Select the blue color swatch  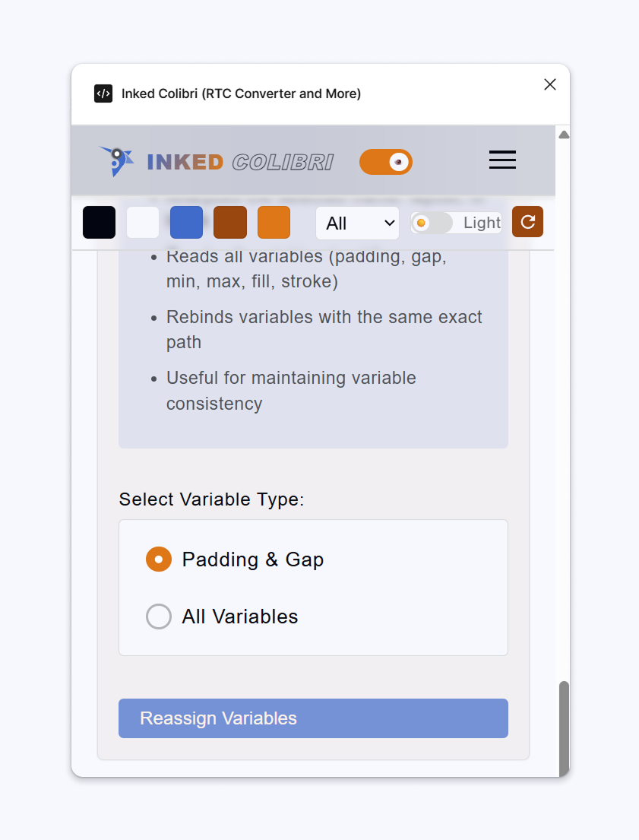pos(186,222)
